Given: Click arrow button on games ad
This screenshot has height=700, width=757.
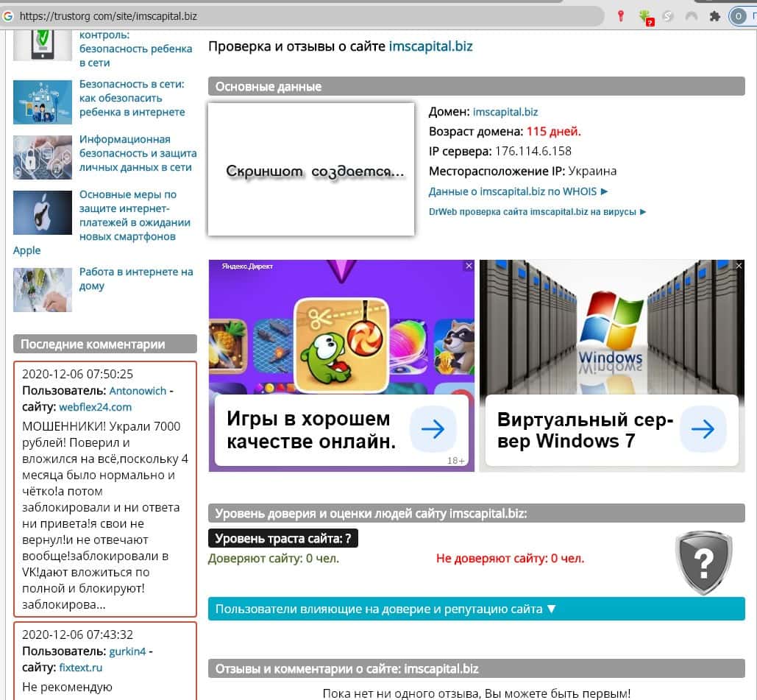Looking at the screenshot, I should coord(433,428).
